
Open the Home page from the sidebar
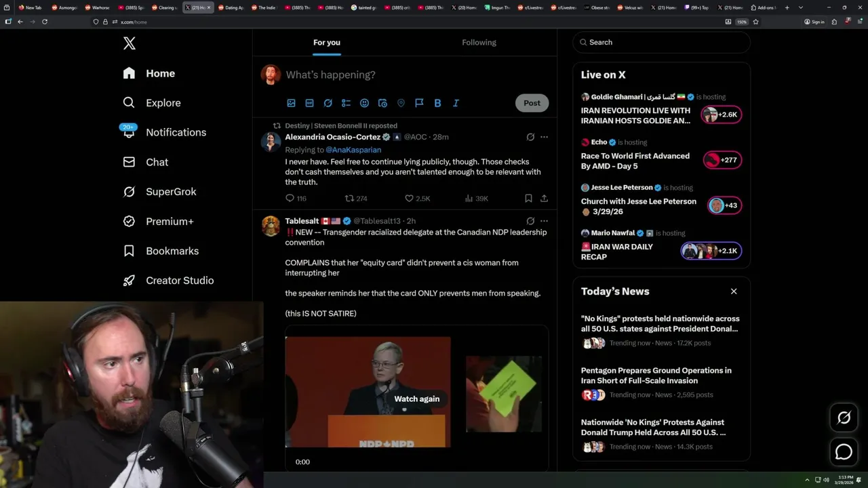pos(149,73)
